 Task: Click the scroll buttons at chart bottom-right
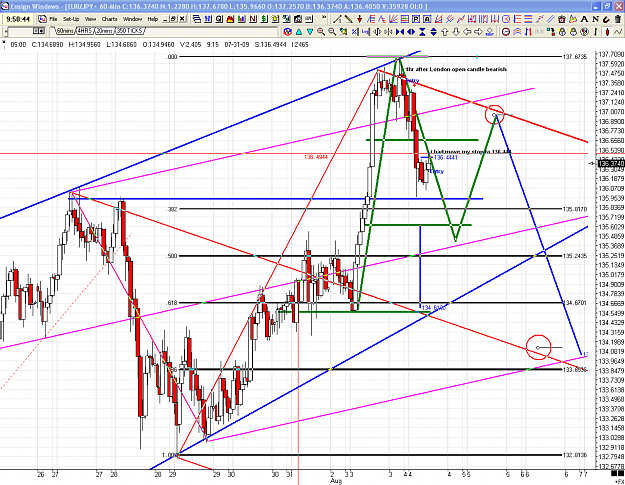pos(617,473)
